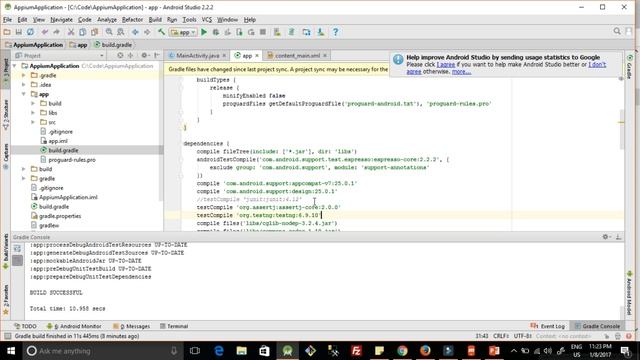Open the app run configuration dropdown
Screen dimensions: 640x360
click(x=184, y=32)
